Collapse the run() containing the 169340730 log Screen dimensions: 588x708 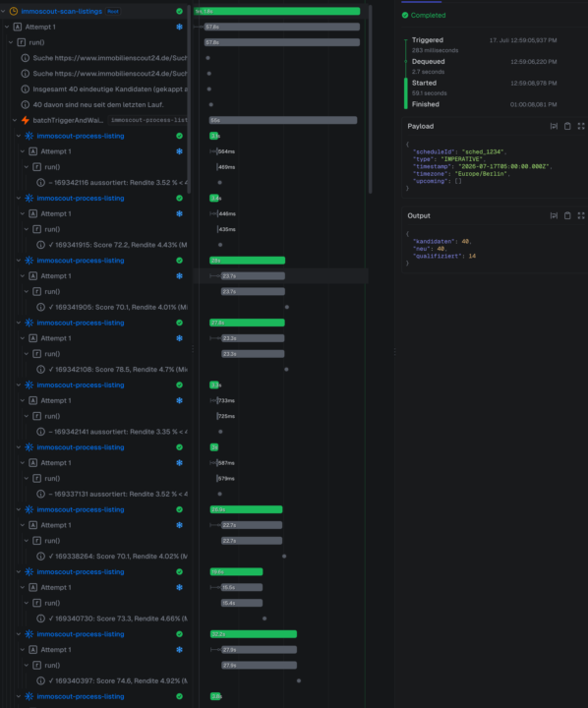[x=27, y=603]
